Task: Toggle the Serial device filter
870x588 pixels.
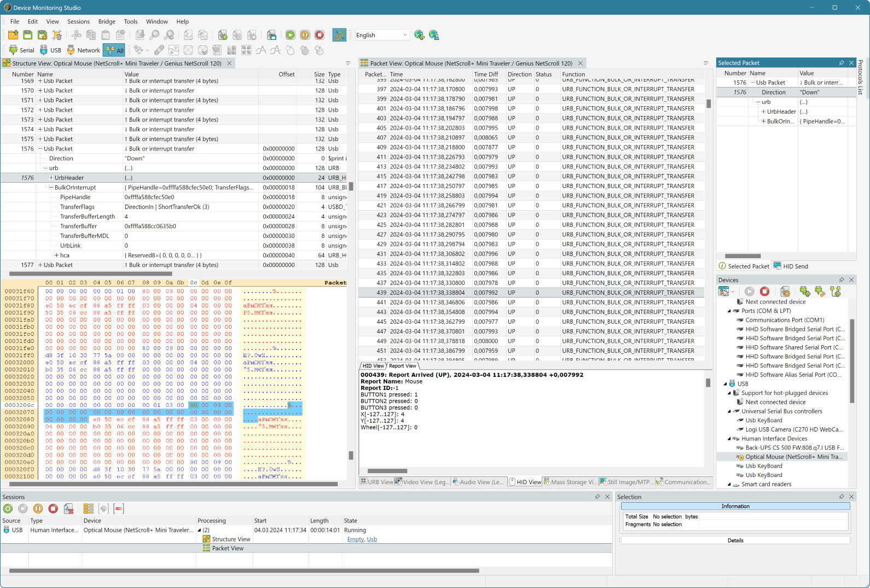Action: click(21, 50)
